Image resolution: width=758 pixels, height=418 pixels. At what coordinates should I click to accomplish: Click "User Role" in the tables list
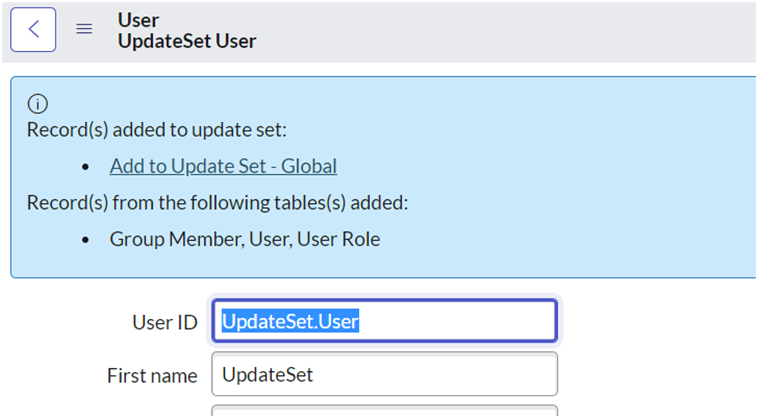(338, 240)
